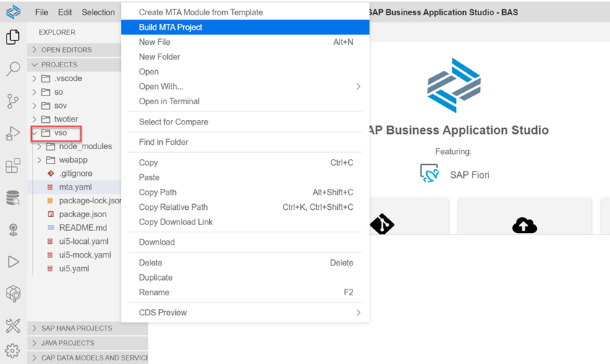The height and width of the screenshot is (364, 610).
Task: Choose Copy Path menu entry
Action: pyautogui.click(x=245, y=192)
